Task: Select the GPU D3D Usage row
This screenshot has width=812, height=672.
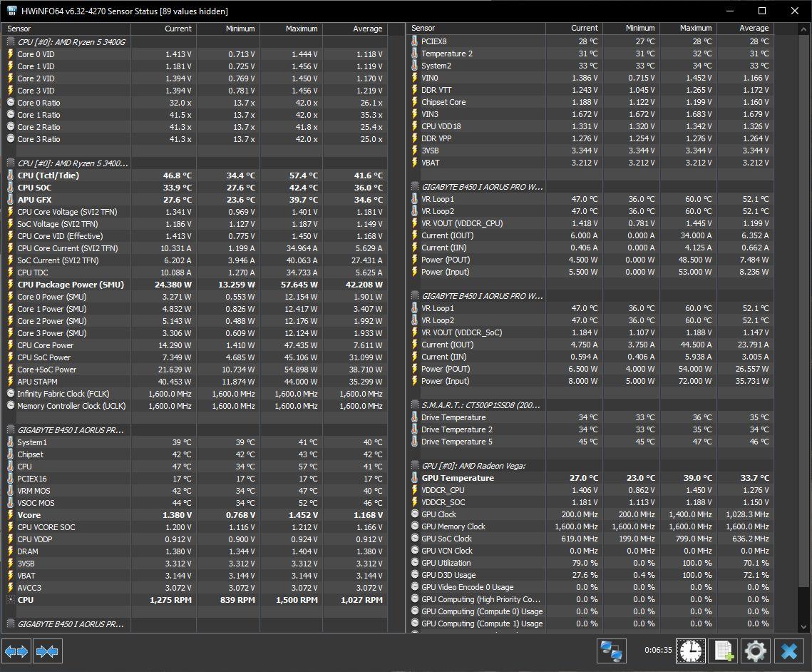Action: [x=590, y=575]
